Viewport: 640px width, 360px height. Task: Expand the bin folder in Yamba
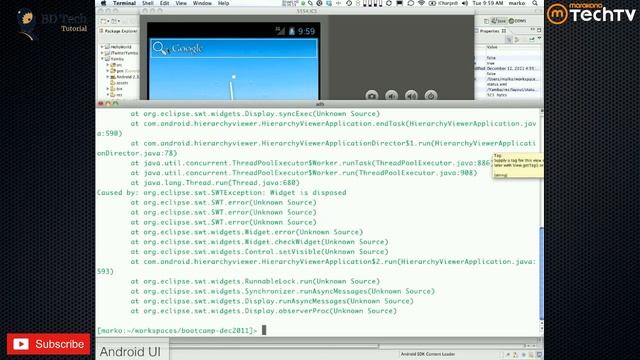tap(108, 89)
